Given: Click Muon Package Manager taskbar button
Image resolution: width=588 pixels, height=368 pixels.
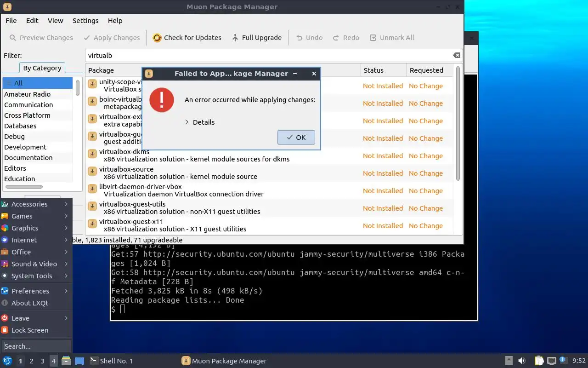Looking at the screenshot, I should (x=224, y=361).
